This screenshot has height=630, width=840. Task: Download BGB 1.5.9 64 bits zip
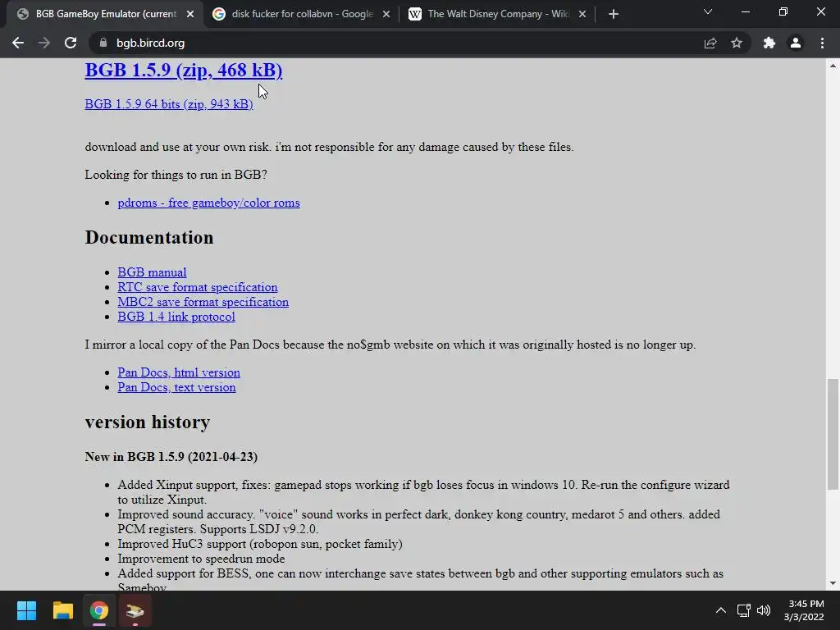(x=169, y=104)
